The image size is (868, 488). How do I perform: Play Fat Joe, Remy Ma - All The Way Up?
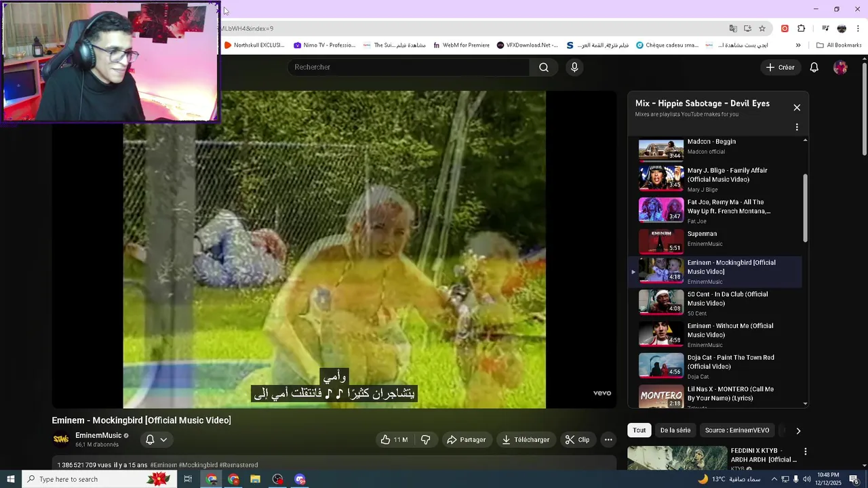pos(715,211)
